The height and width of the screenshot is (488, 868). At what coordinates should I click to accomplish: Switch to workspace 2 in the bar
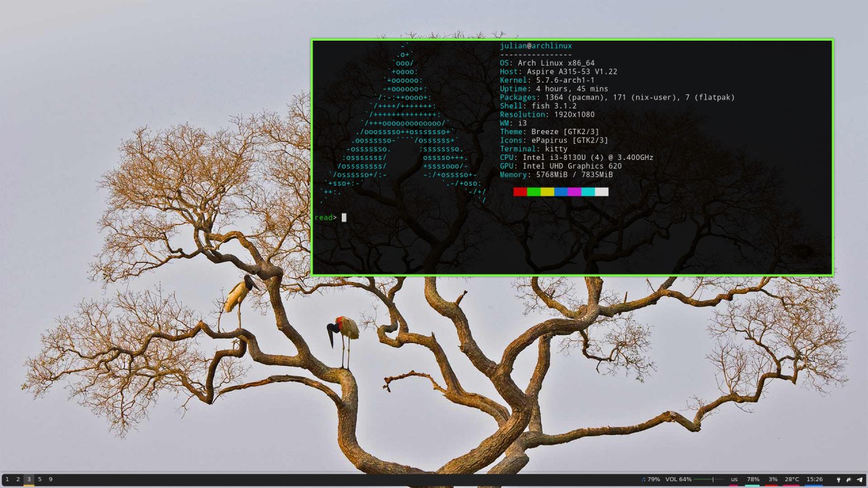point(18,479)
